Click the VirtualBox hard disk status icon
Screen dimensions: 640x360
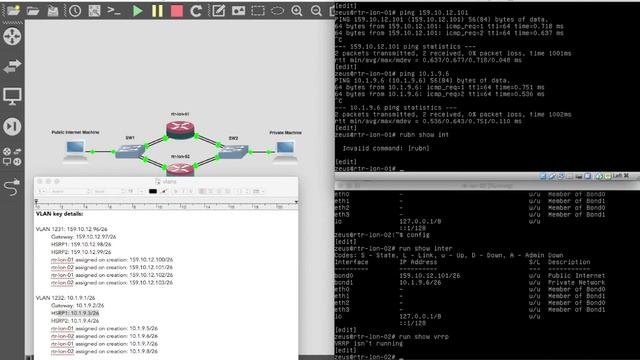(543, 176)
